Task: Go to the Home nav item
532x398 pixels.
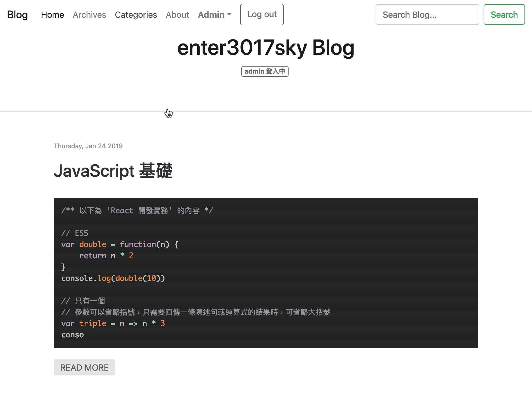Action: point(52,15)
